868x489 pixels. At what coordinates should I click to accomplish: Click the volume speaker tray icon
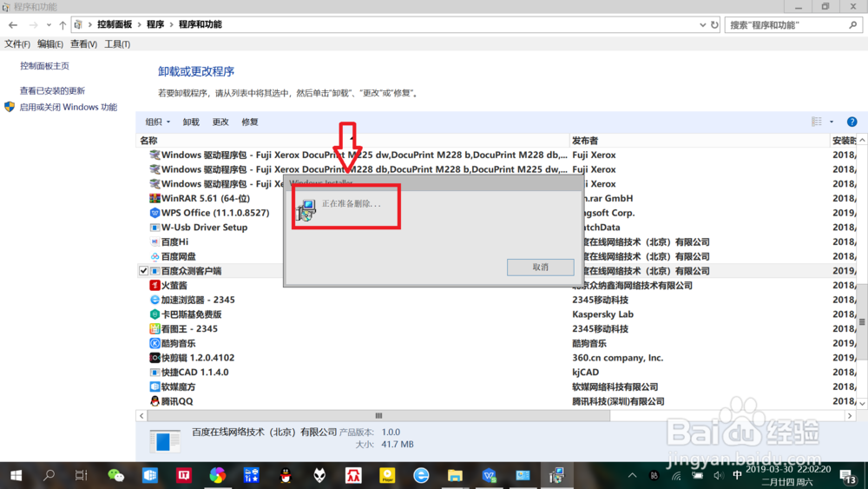[719, 475]
